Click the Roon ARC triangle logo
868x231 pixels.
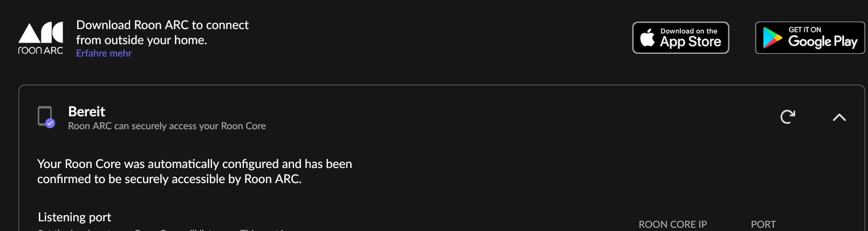point(40,32)
